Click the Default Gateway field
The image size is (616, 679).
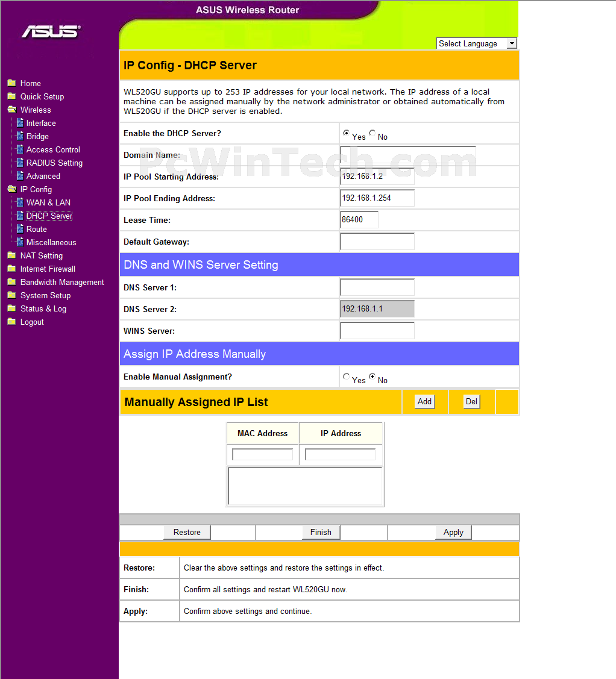click(x=377, y=241)
